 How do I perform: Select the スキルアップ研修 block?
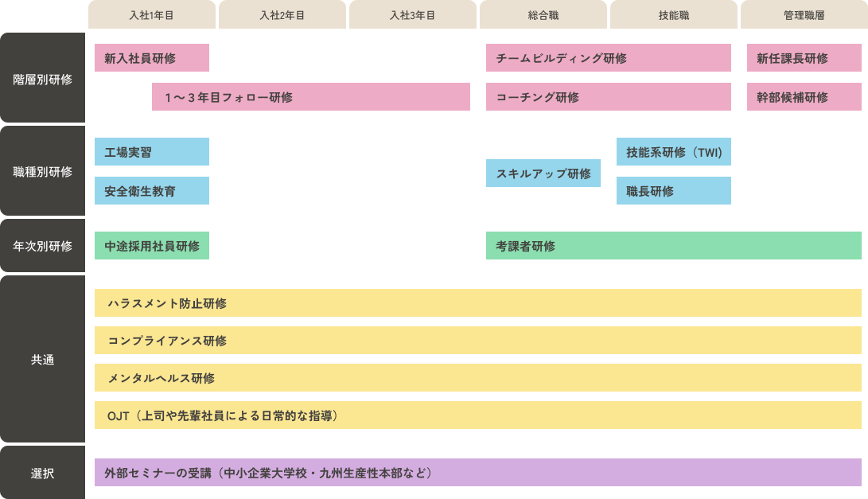click(x=543, y=173)
